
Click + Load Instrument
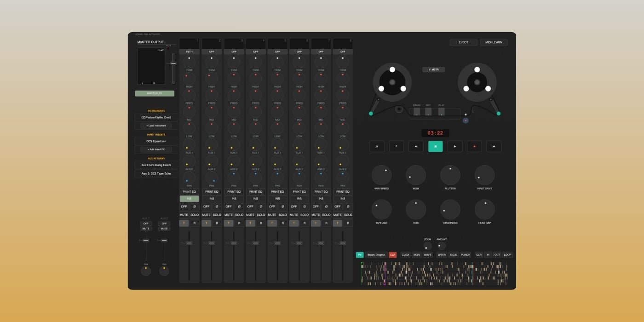point(156,126)
